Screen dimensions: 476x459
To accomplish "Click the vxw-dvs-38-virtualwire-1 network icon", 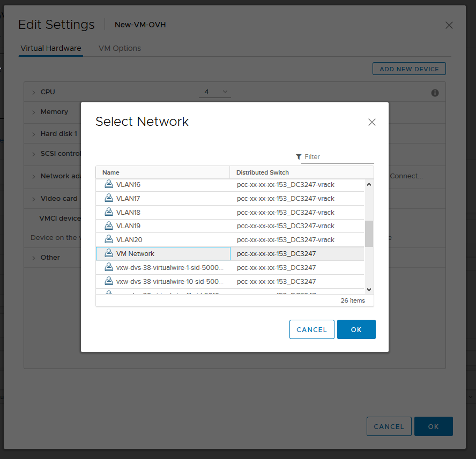I will tap(109, 267).
